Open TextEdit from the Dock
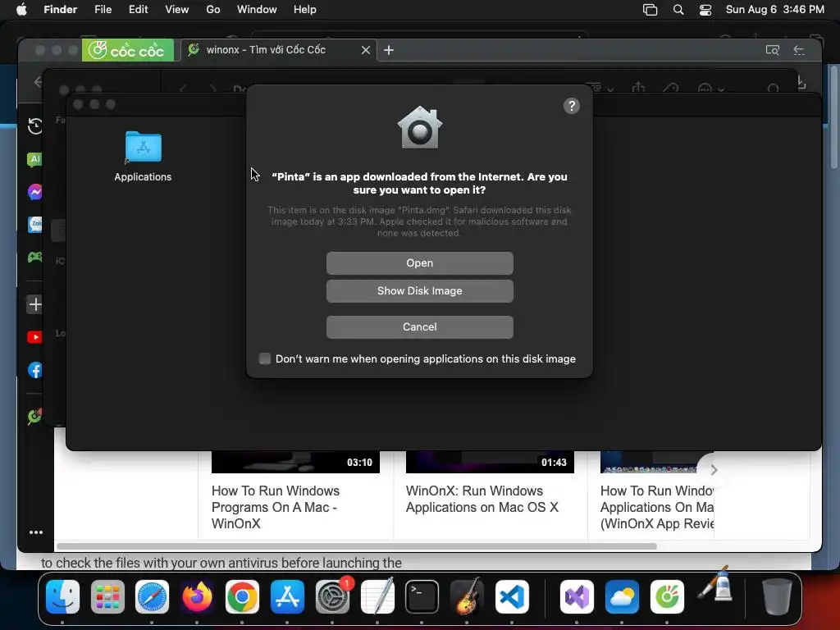Screen dimensions: 840x630 pos(377,597)
